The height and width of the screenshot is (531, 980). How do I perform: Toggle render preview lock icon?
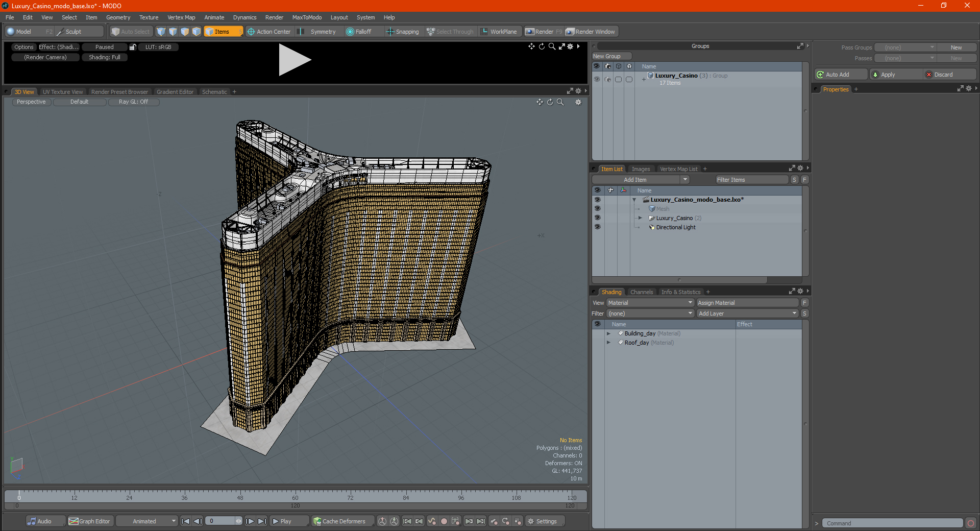133,47
